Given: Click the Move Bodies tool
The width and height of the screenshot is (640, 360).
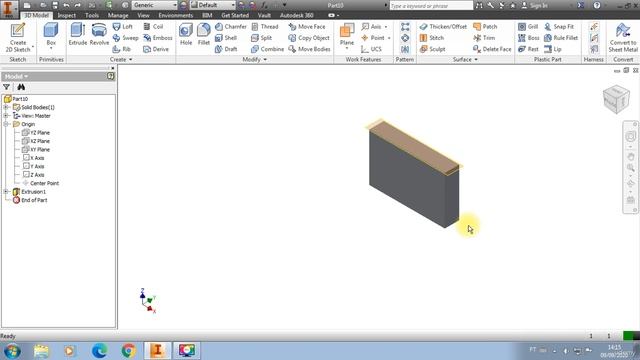Looking at the screenshot, I should (x=309, y=49).
